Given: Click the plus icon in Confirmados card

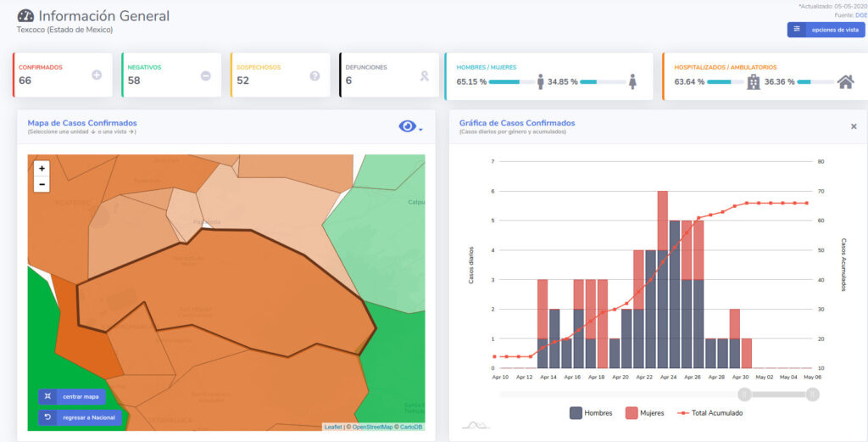Looking at the screenshot, I should (x=97, y=76).
